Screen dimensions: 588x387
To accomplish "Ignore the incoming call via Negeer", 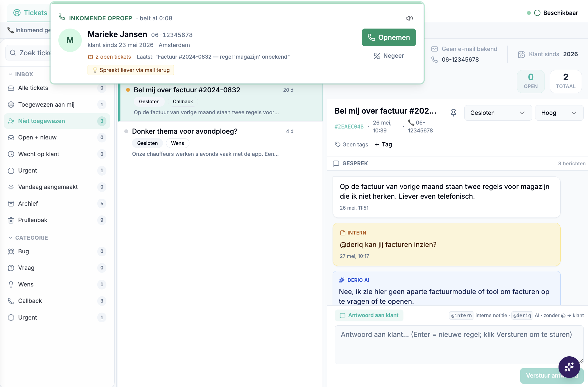I will pyautogui.click(x=389, y=56).
